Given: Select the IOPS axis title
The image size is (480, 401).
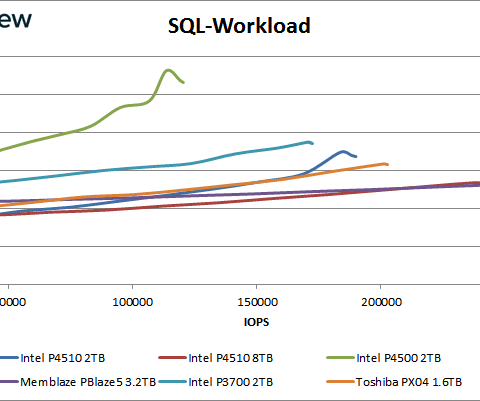Looking at the screenshot, I should pyautogui.click(x=256, y=322).
